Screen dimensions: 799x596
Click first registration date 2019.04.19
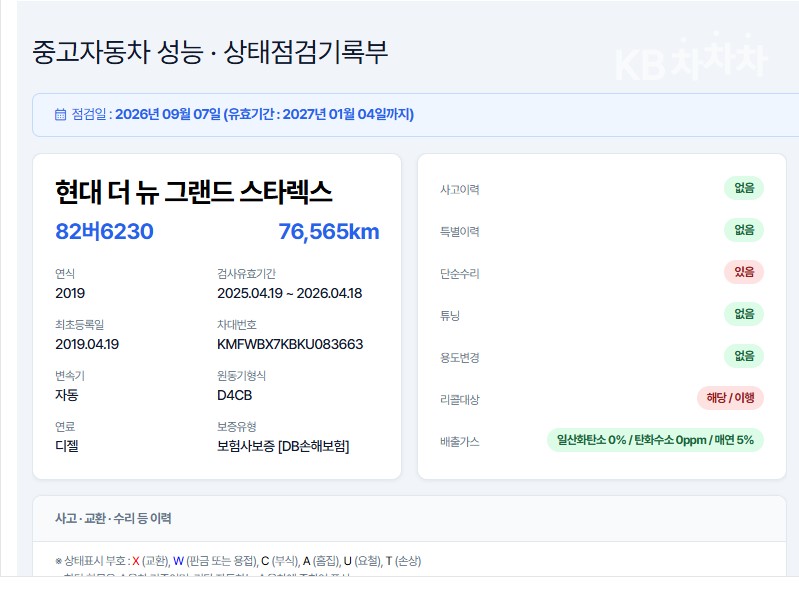coord(87,344)
